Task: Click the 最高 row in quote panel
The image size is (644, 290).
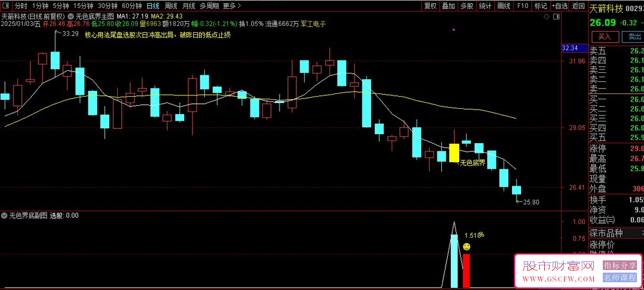Action: click(x=616, y=159)
